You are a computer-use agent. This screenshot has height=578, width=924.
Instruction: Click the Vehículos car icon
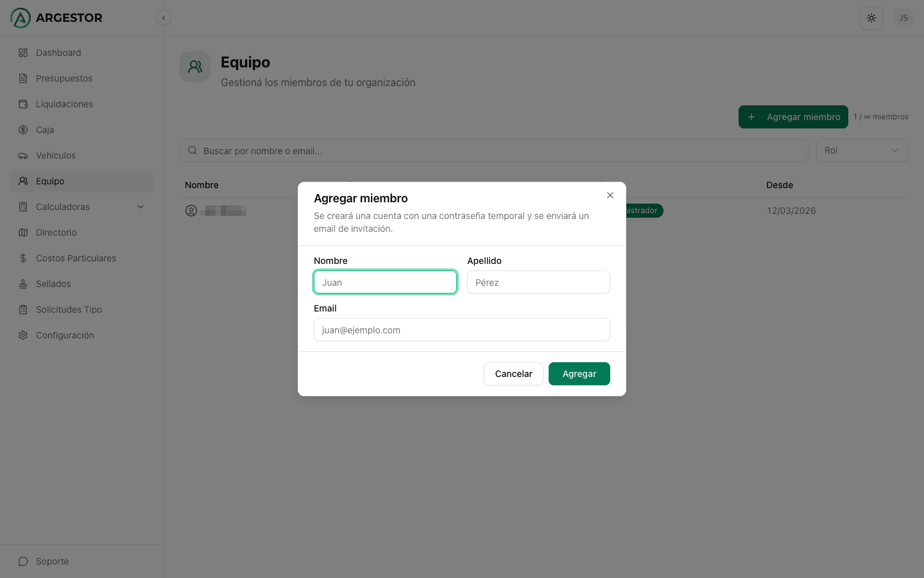coord(23,155)
